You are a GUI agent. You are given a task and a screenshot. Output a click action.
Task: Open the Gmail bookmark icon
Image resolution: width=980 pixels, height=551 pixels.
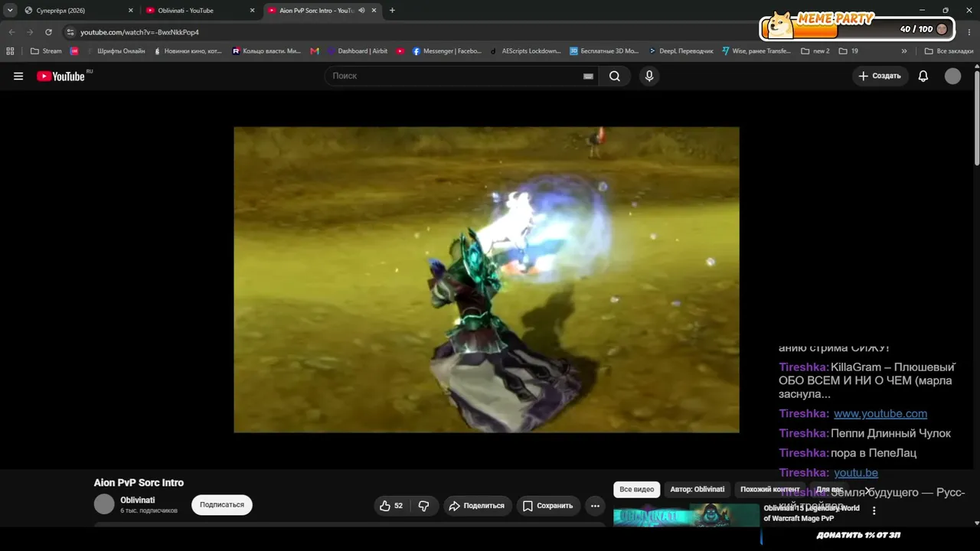click(x=315, y=51)
